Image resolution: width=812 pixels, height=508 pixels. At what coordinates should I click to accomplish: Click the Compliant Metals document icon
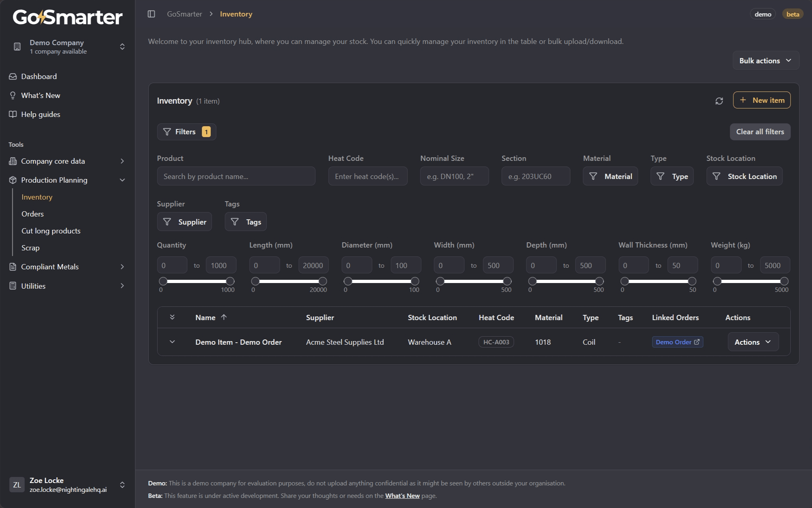pyautogui.click(x=13, y=267)
